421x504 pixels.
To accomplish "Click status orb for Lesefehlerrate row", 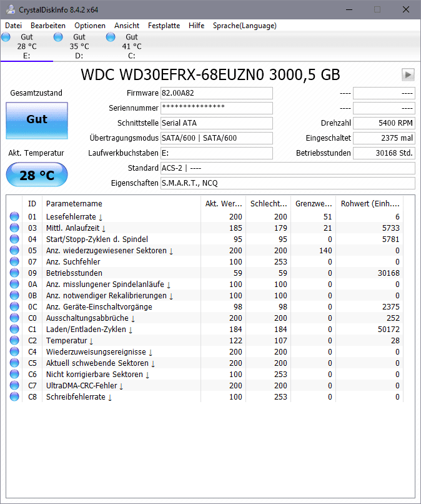I will point(14,216).
